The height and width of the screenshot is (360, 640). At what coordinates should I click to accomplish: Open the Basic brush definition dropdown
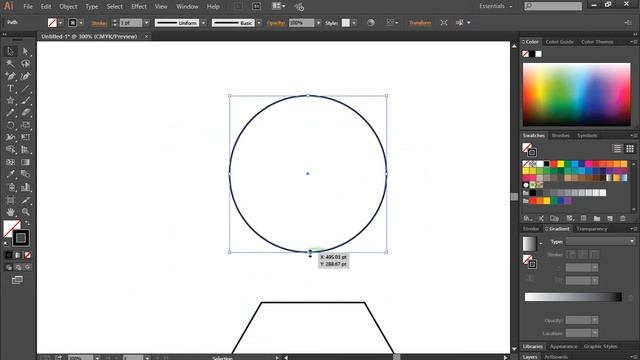pyautogui.click(x=259, y=23)
